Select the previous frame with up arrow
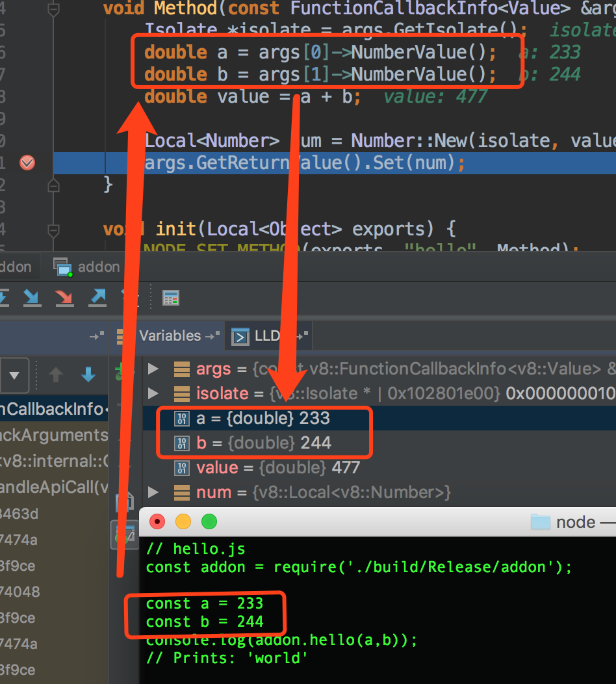This screenshot has width=616, height=684. tap(55, 375)
